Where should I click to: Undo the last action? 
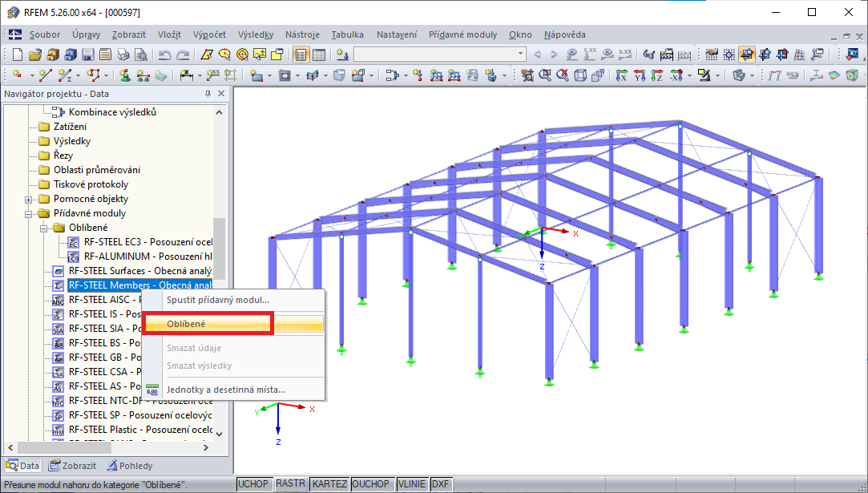pyautogui.click(x=164, y=55)
